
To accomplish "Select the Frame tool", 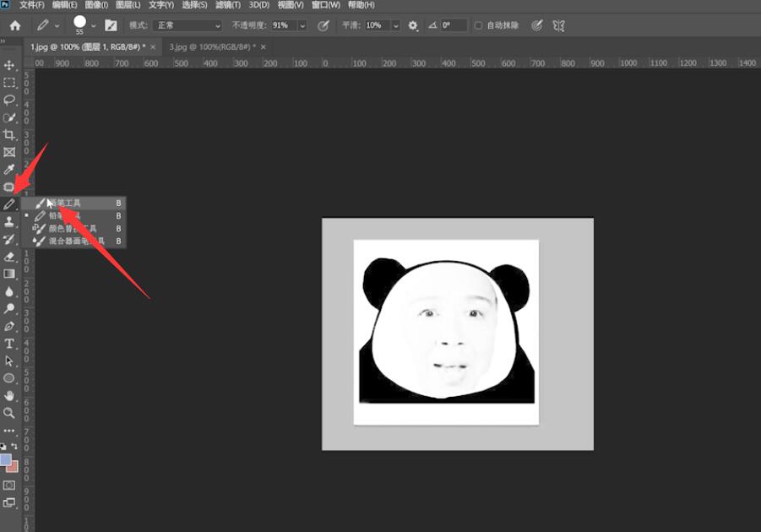I will pos(8,152).
